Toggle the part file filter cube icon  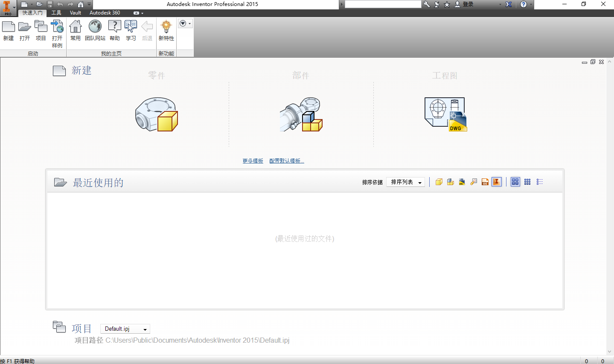pyautogui.click(x=439, y=182)
